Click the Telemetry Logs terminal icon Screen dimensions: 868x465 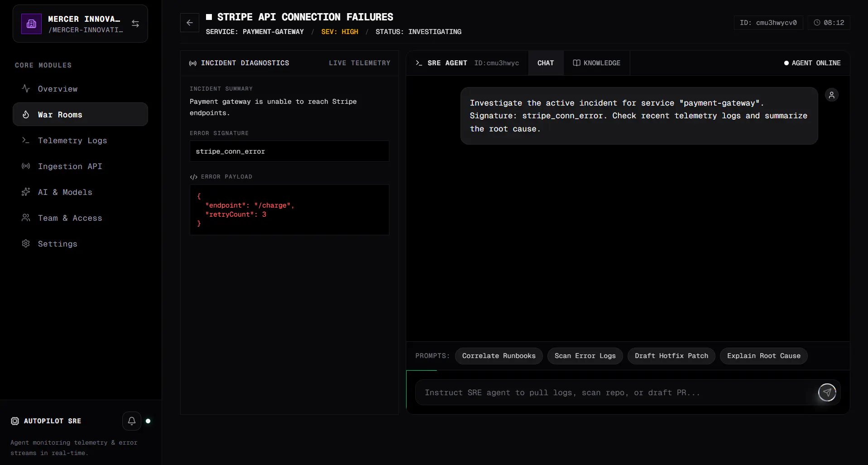tap(26, 140)
